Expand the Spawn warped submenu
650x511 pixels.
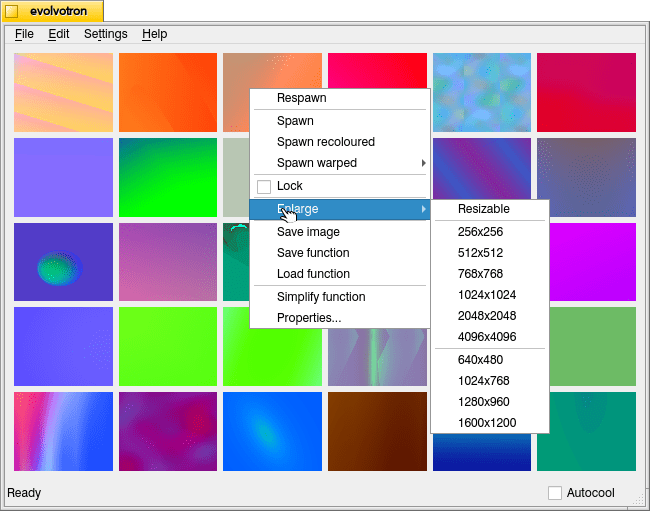340,163
